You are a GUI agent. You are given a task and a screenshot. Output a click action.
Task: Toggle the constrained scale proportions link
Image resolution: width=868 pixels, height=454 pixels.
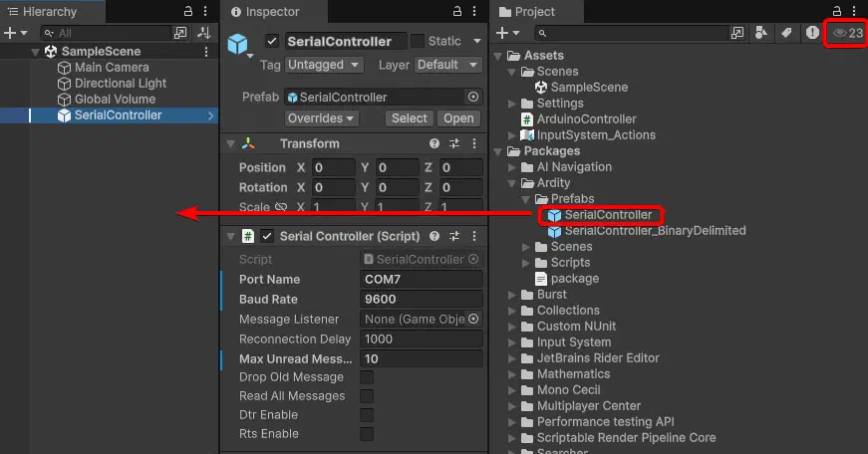281,207
